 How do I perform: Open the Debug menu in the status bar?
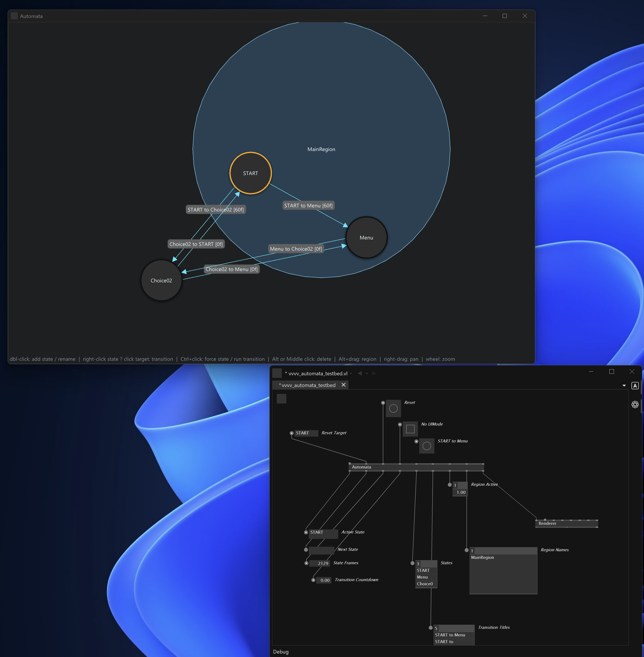tap(281, 652)
